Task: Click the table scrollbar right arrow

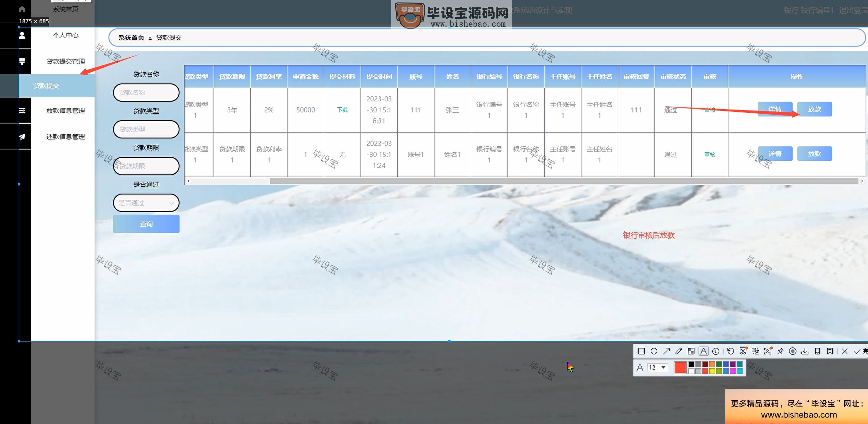Action: pos(862,181)
